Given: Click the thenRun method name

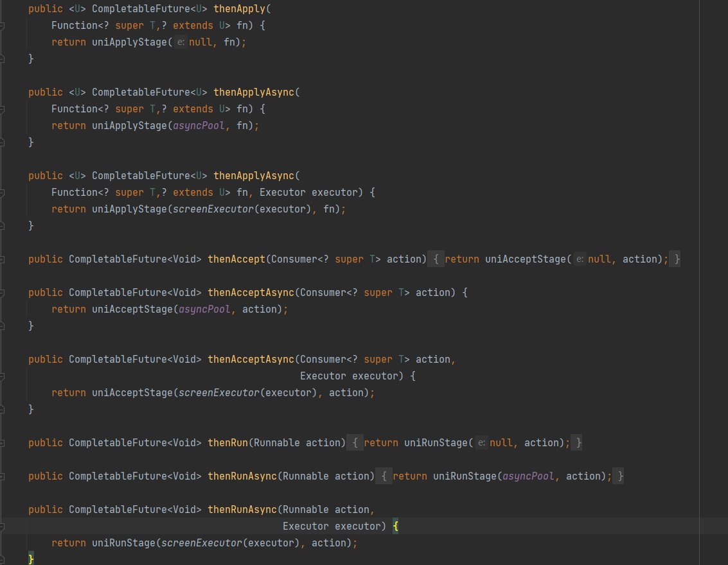Looking at the screenshot, I should click(227, 443).
